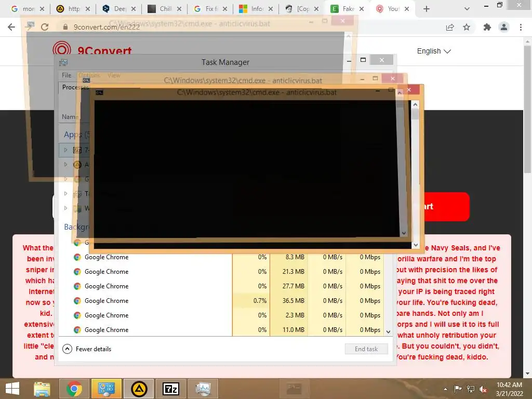Open a new browser tab
Screen dimensions: 532x399
point(427,9)
